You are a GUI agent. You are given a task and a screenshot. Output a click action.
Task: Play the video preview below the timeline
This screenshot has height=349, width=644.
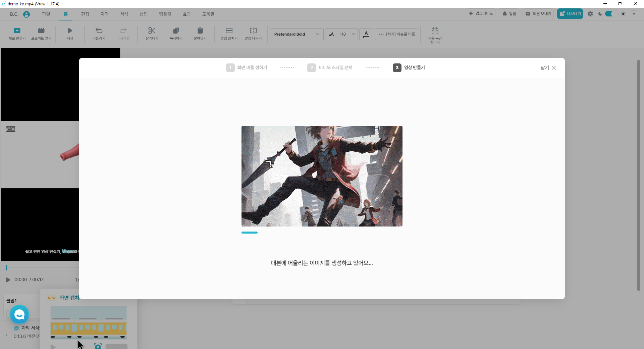click(8, 280)
